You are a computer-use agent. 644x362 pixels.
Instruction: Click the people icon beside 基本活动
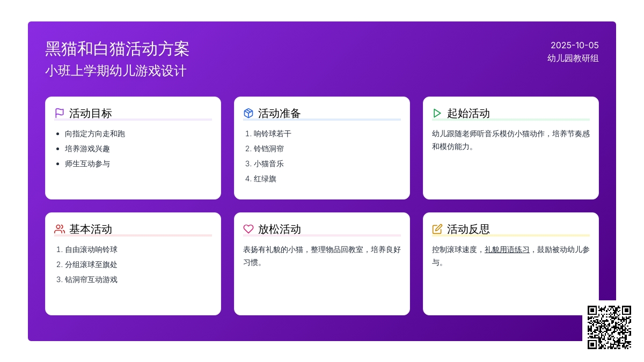60,229
